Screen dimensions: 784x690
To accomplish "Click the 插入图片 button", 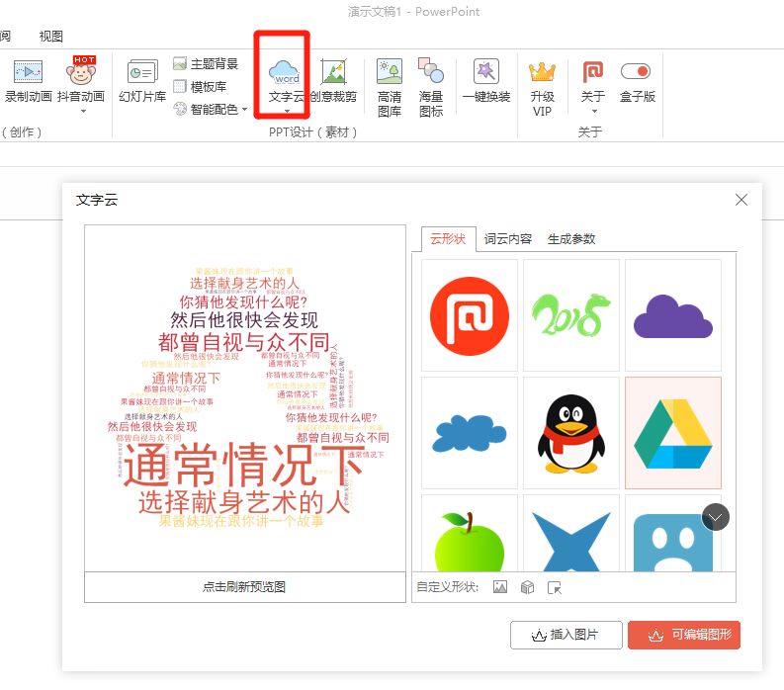I will (566, 635).
